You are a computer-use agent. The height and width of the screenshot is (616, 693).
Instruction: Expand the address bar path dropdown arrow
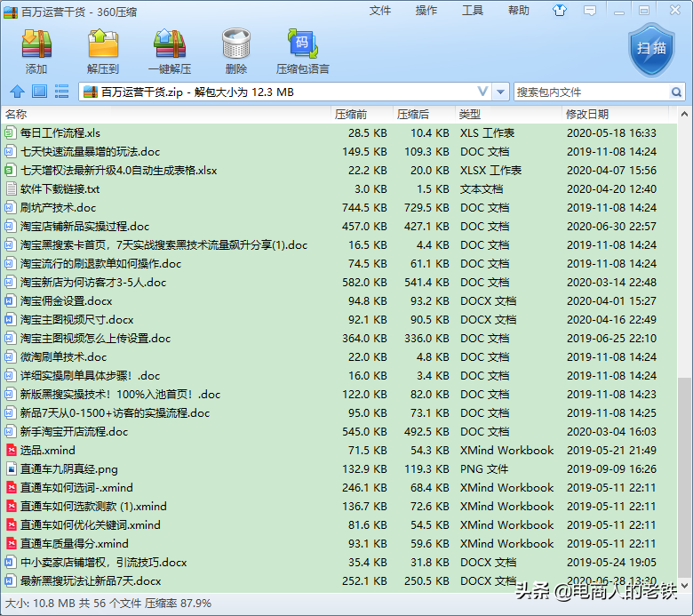(x=500, y=92)
